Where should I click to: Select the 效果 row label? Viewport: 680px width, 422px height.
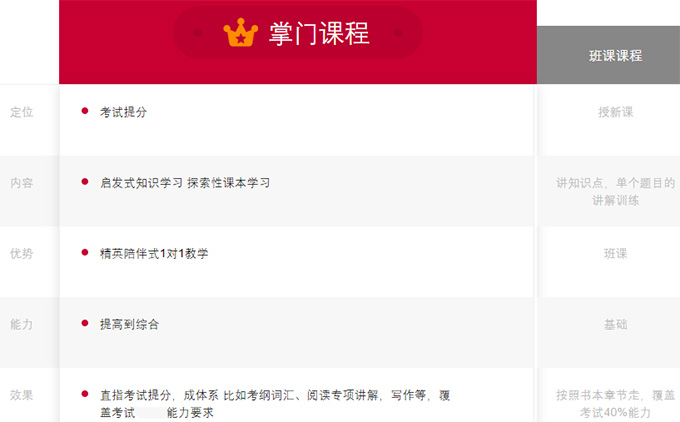click(22, 395)
